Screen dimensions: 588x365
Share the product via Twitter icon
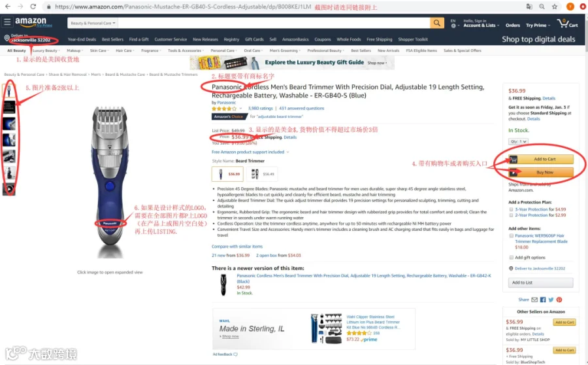click(x=551, y=300)
